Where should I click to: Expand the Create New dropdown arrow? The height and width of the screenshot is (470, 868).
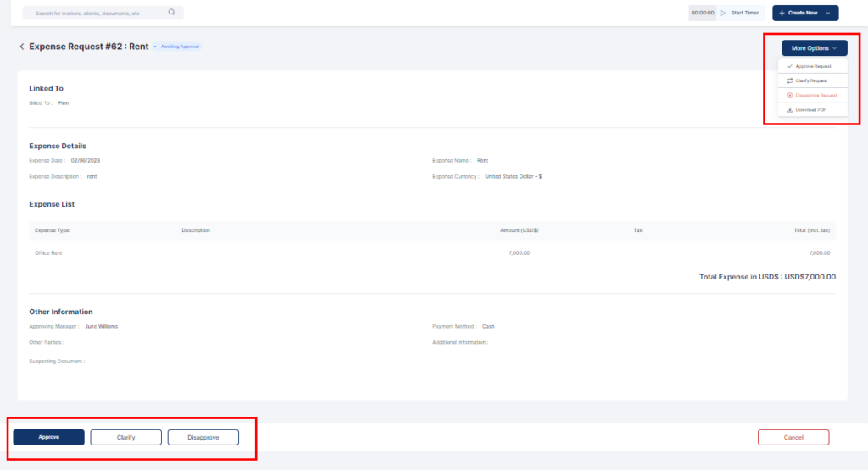click(x=828, y=13)
